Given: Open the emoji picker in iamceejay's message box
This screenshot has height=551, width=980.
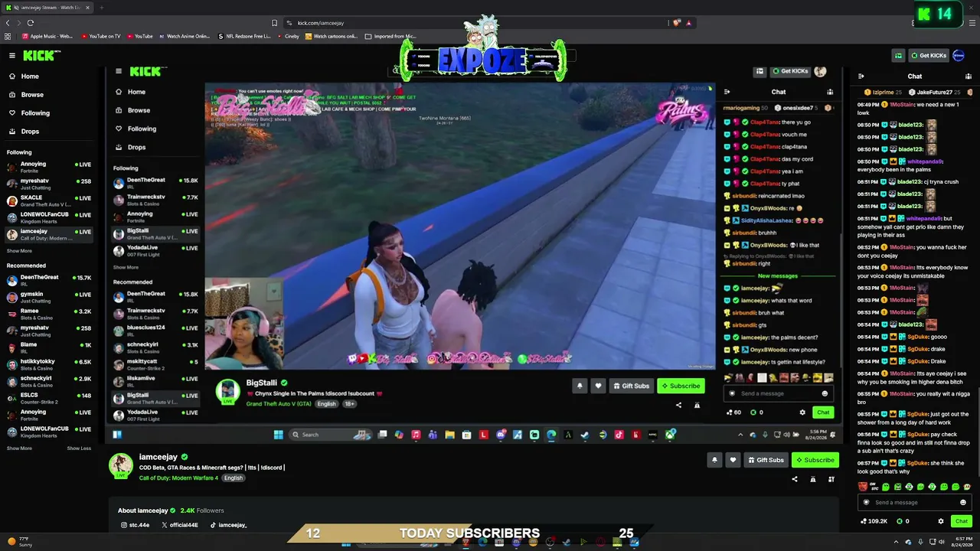Looking at the screenshot, I should pyautogui.click(x=963, y=503).
